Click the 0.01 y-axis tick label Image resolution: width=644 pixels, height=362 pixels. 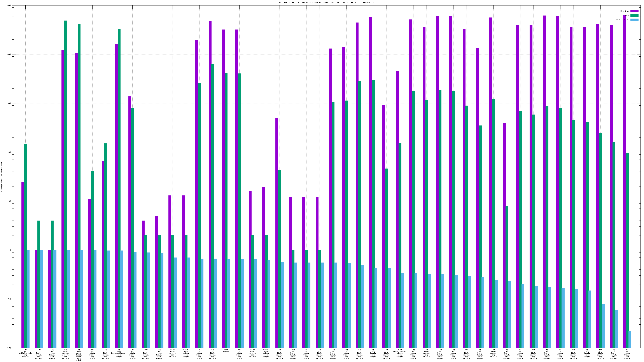(x=9, y=348)
